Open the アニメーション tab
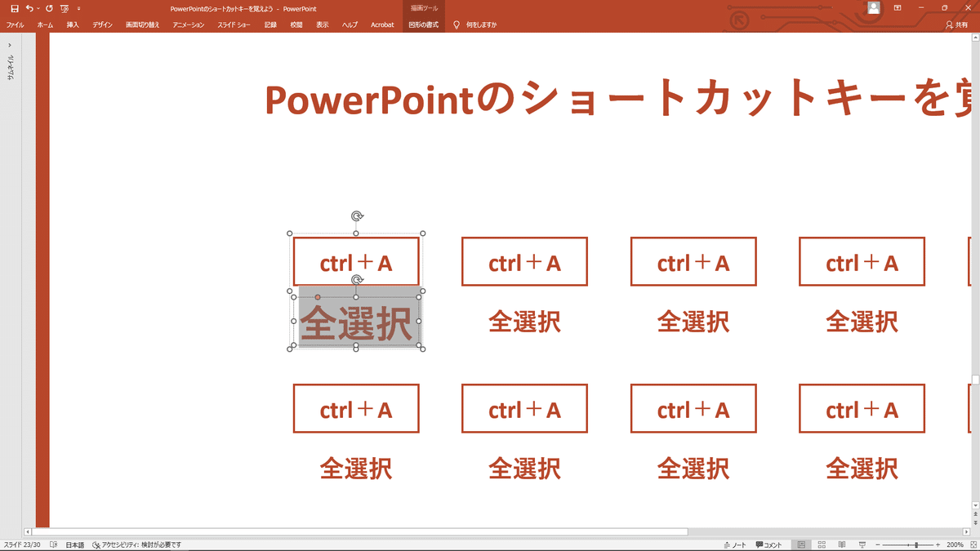 tap(189, 24)
